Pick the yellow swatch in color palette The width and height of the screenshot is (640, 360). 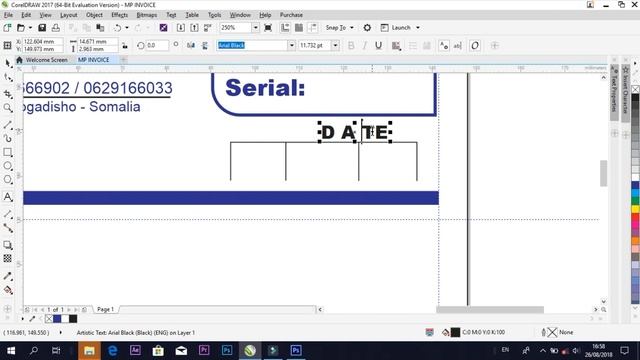pyautogui.click(x=636, y=209)
